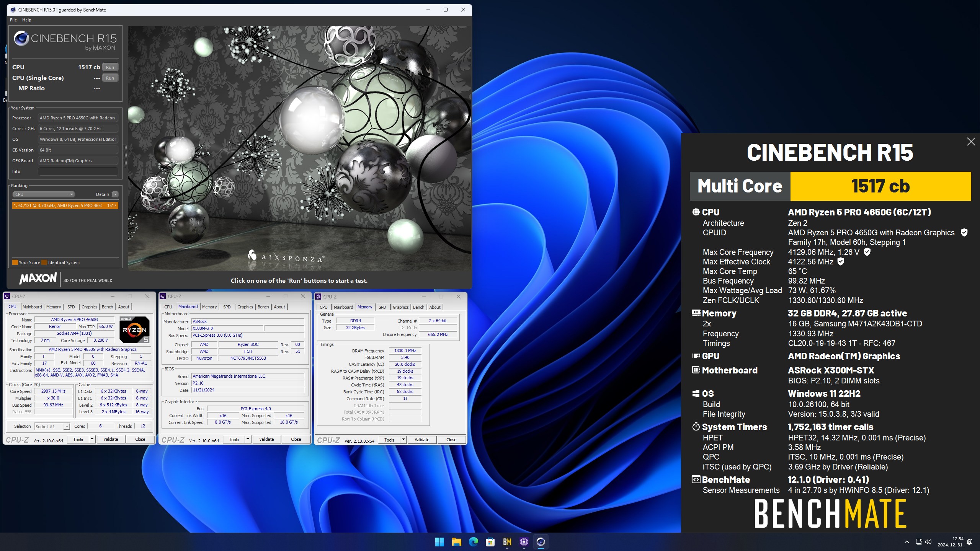Switch to BenchMate taskbar icon
Screen dimensions: 980x551
[507, 542]
